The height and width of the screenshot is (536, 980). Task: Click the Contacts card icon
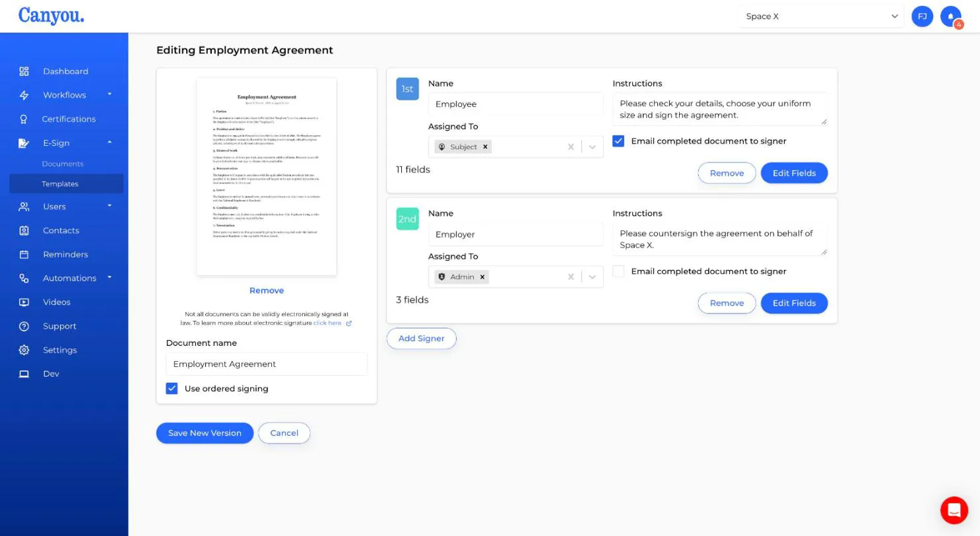(x=24, y=230)
